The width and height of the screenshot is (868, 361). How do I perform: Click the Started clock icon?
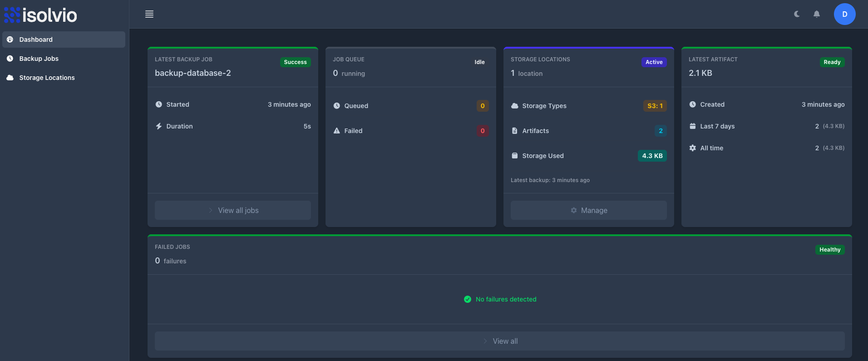click(x=159, y=104)
